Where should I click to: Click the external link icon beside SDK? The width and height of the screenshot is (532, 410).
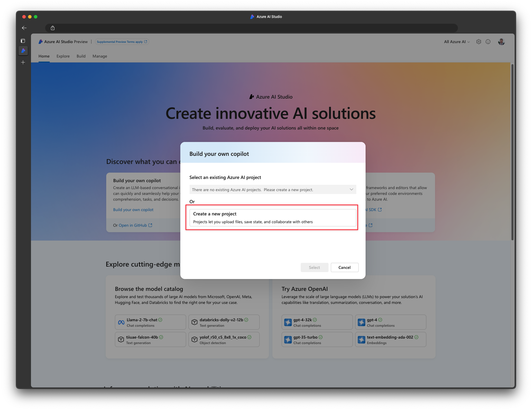tap(380, 210)
